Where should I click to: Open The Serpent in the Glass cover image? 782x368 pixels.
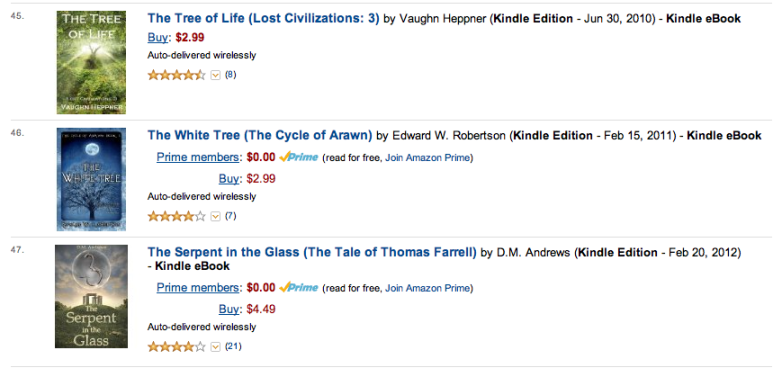click(x=91, y=296)
